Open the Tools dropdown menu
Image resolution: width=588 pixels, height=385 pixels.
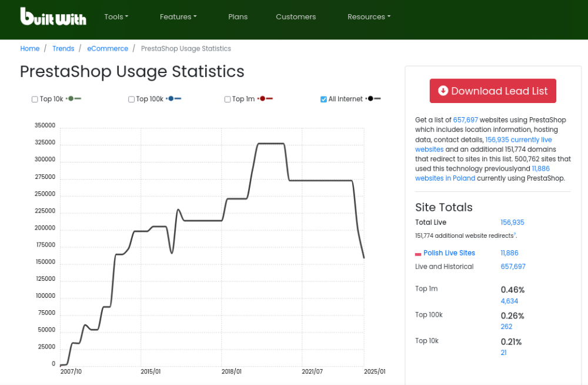click(x=116, y=16)
